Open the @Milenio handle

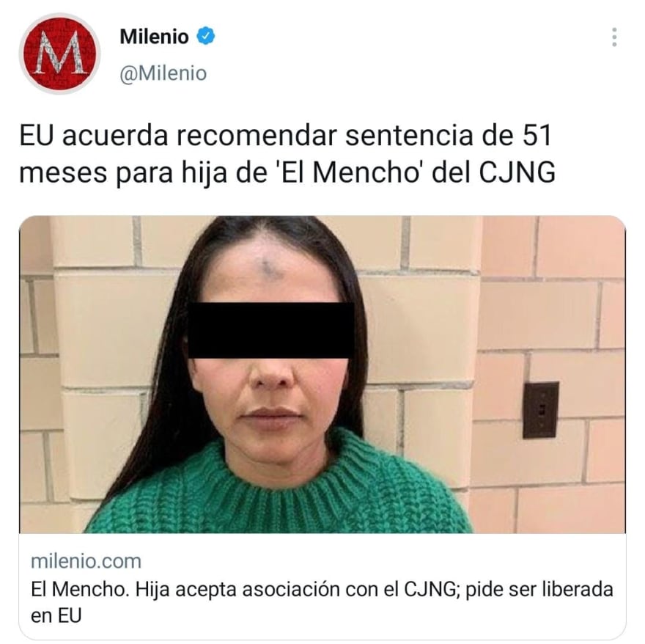point(163,73)
